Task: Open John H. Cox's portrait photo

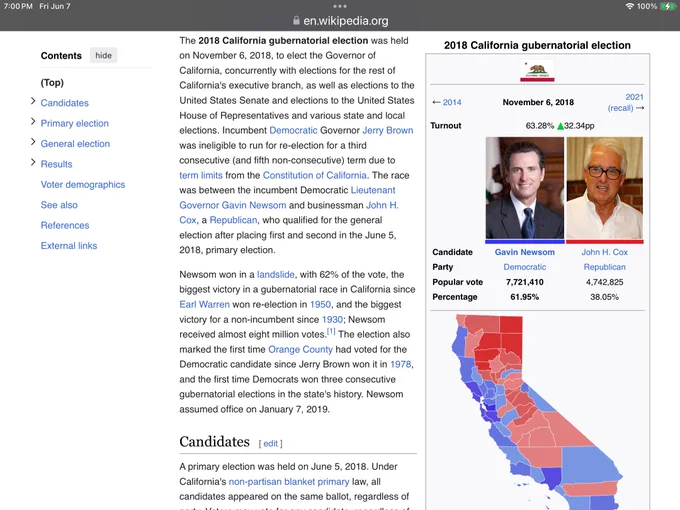Action: (605, 188)
